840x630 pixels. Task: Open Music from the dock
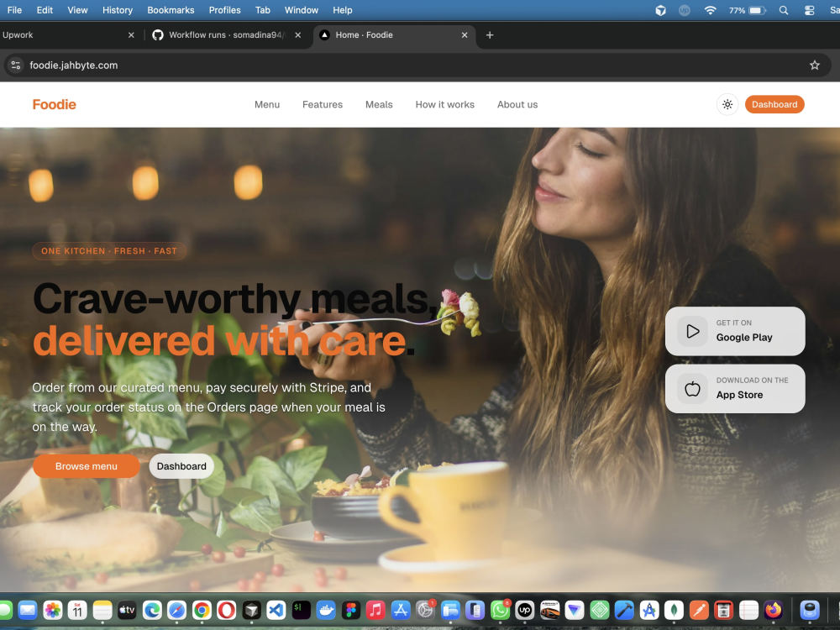tap(375, 610)
